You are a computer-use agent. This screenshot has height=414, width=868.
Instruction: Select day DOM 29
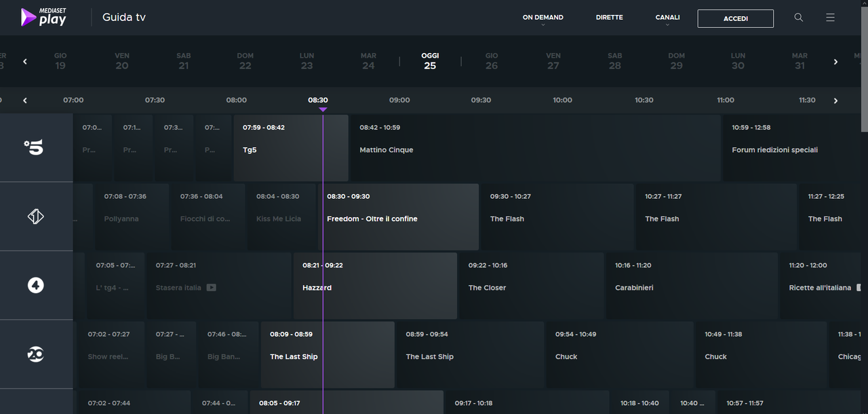677,61
